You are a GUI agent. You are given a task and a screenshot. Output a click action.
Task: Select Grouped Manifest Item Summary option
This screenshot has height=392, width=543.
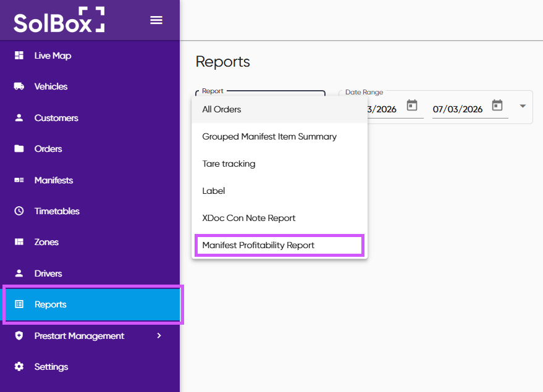pos(269,136)
